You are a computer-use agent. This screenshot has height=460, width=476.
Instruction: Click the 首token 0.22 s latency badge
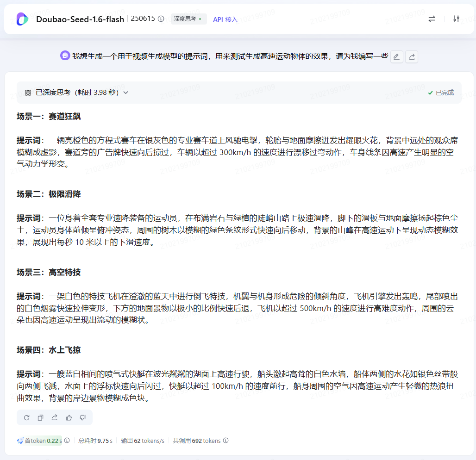[39, 441]
